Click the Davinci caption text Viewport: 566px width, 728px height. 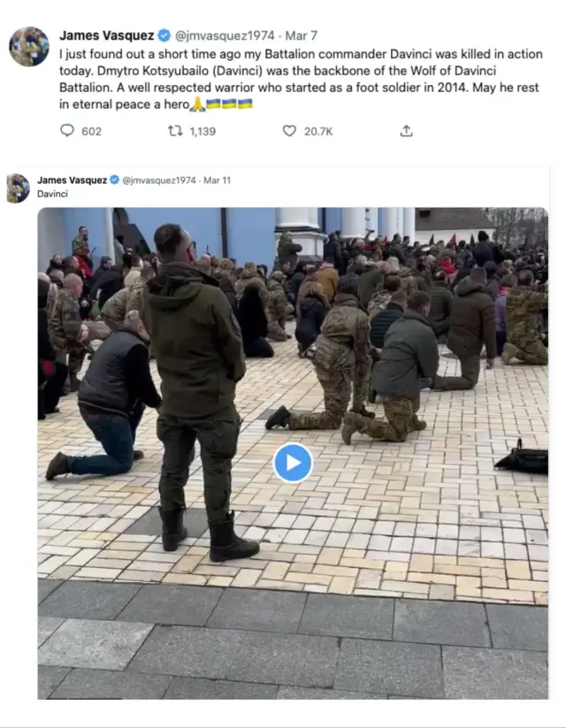[x=52, y=194]
